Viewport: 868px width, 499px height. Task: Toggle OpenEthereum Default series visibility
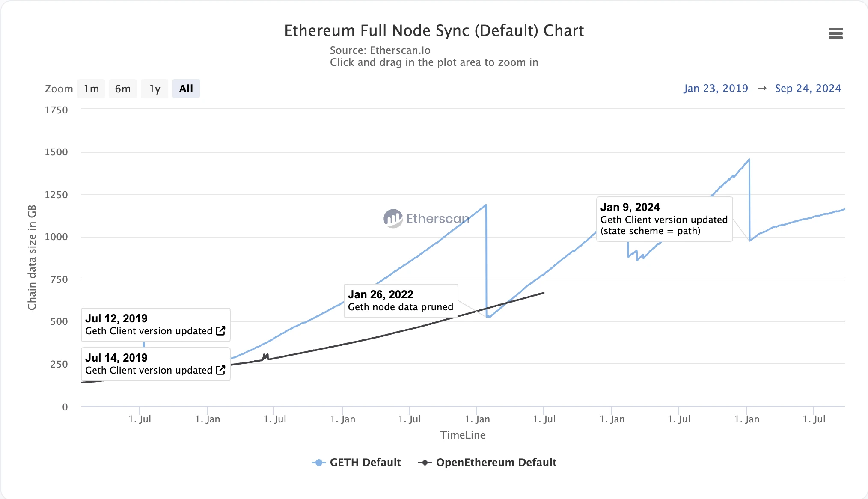tap(496, 463)
